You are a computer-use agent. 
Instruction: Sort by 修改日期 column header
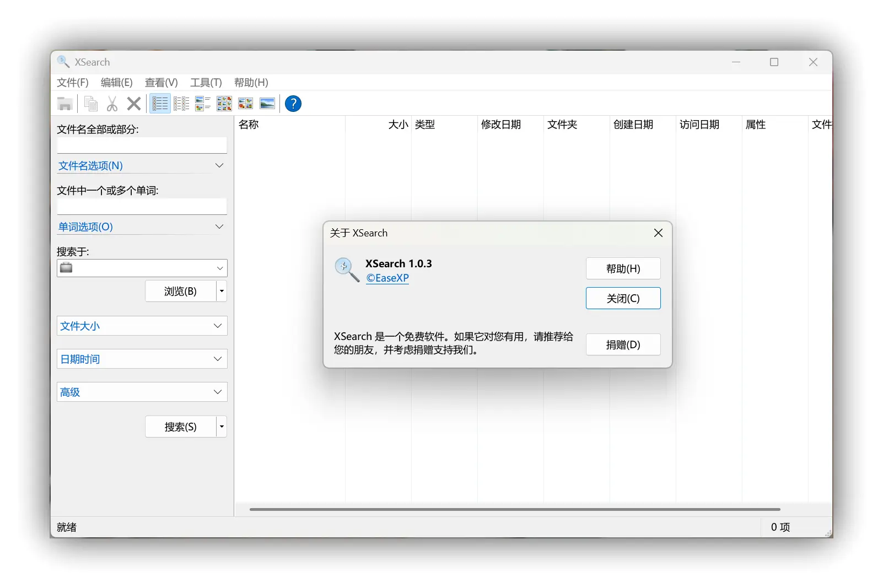pyautogui.click(x=510, y=125)
